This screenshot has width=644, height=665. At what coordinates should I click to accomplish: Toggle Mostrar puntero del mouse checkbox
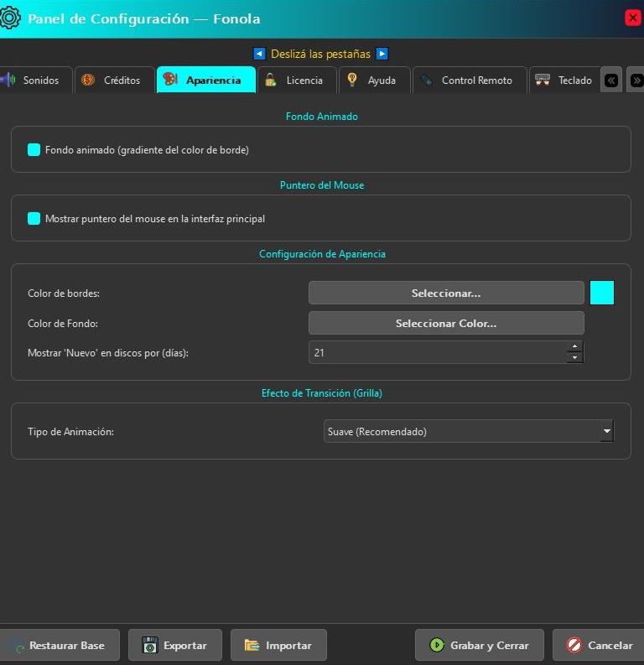[34, 218]
